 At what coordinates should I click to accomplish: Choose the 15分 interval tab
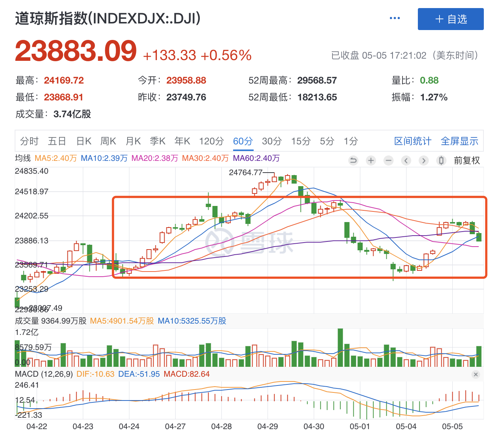301,141
